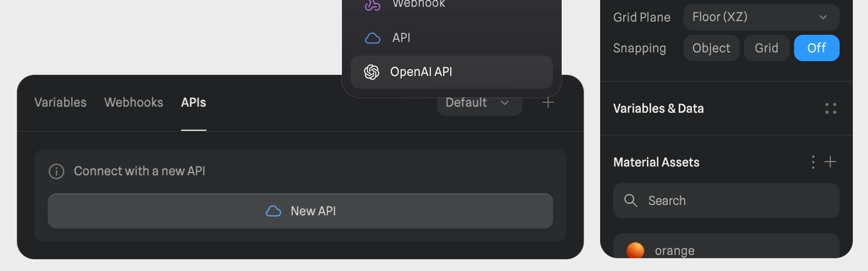This screenshot has height=271, width=868.
Task: Click the Variables & Data grid dots icon
Action: point(830,108)
